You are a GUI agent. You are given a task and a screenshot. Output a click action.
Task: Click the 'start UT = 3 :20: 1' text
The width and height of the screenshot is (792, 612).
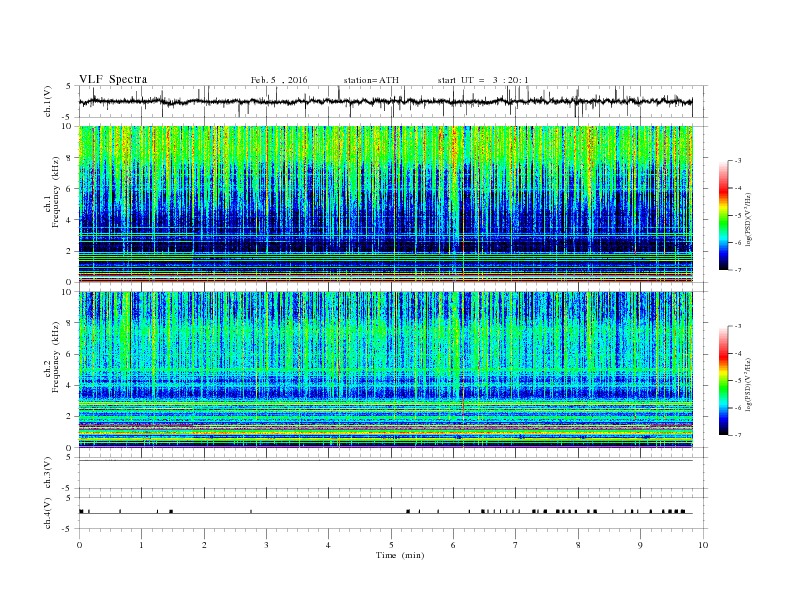(483, 80)
